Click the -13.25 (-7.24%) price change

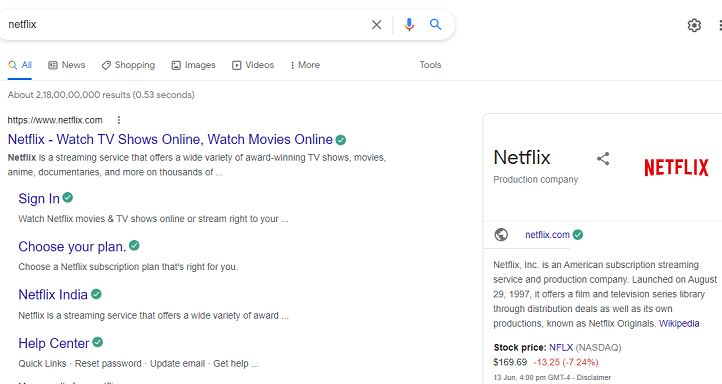566,362
